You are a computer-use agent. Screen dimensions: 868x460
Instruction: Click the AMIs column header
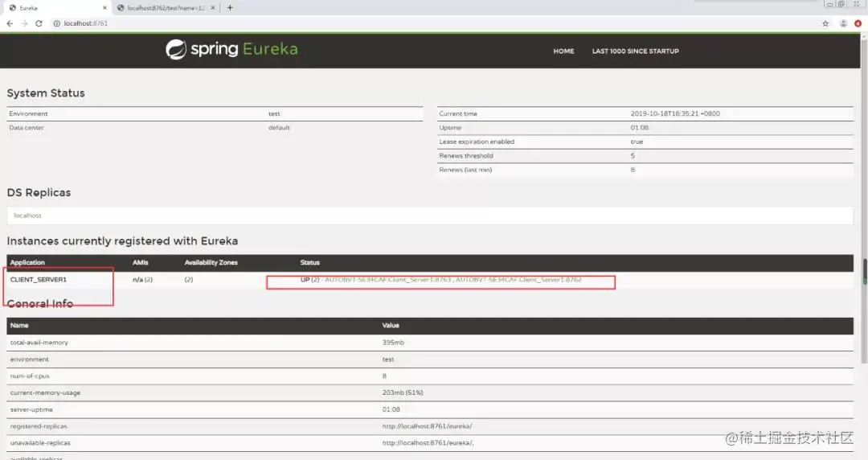click(141, 263)
